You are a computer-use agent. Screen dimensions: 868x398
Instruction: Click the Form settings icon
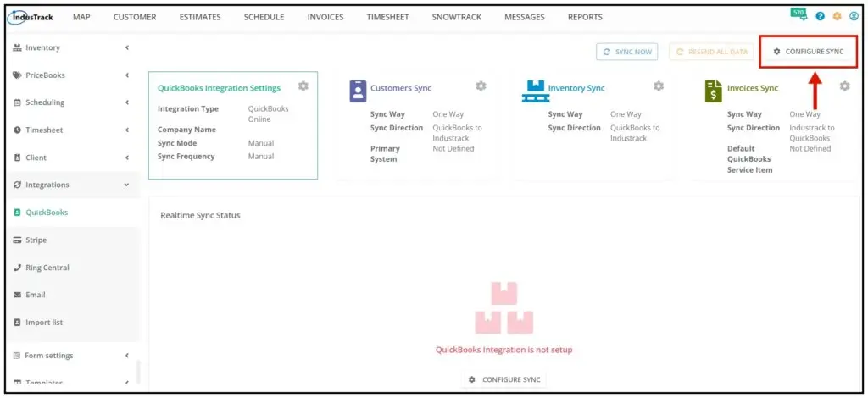coord(17,356)
